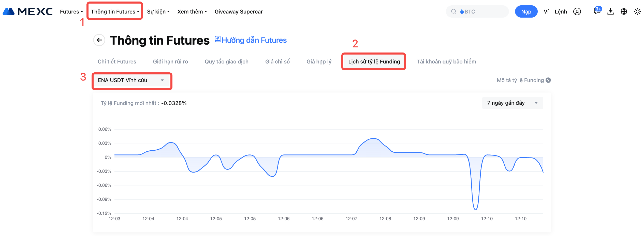Select the Lịch sử tỷ lệ Funding tab
The image size is (644, 236).
click(x=374, y=61)
